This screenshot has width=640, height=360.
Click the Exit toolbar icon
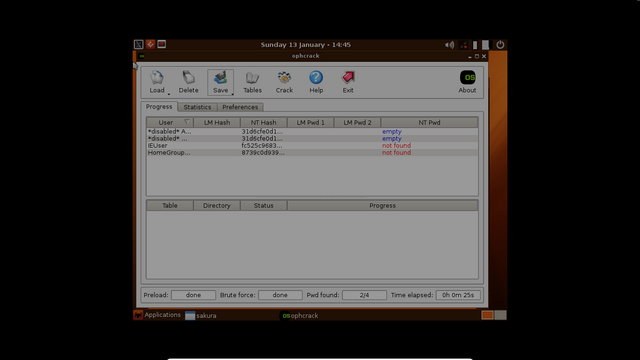(348, 82)
